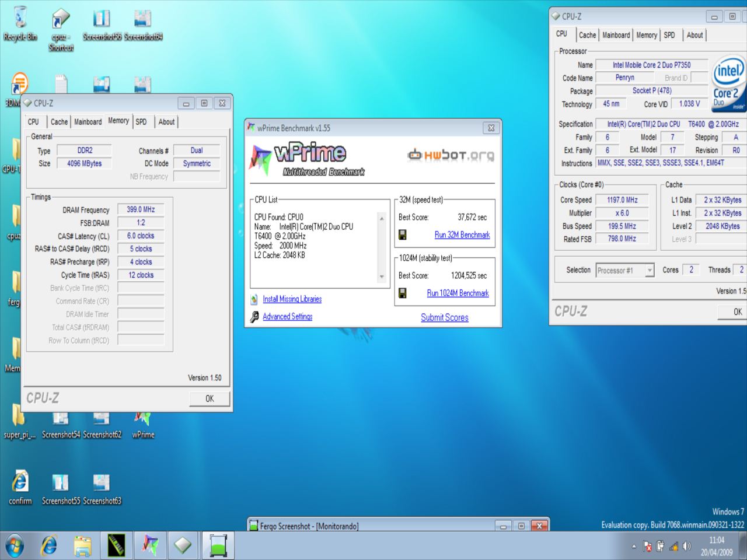Click the Channels # Dual value
747x560 pixels.
click(197, 150)
